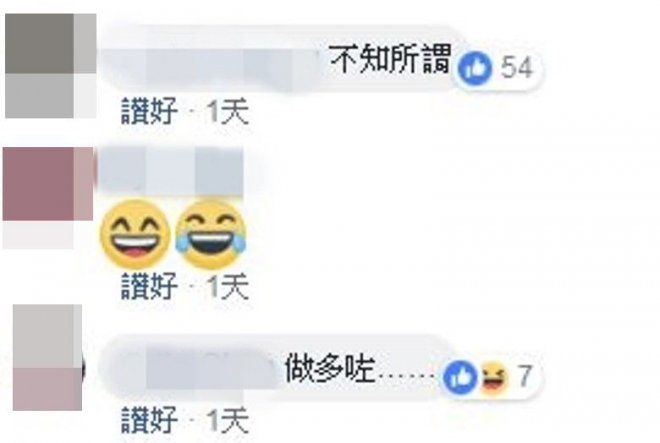Select the 不知所謂 comment text
Viewport: 660px width, 443px height.
pos(390,59)
